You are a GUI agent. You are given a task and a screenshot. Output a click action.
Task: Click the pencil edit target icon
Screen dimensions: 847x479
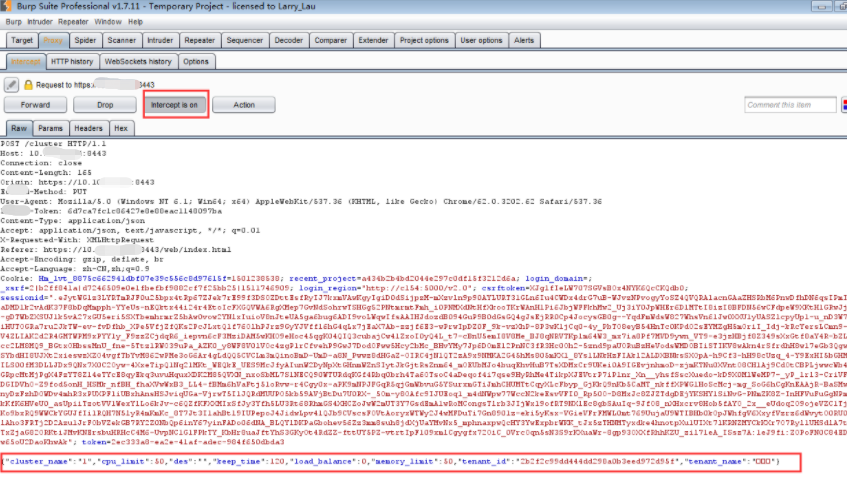[11, 84]
